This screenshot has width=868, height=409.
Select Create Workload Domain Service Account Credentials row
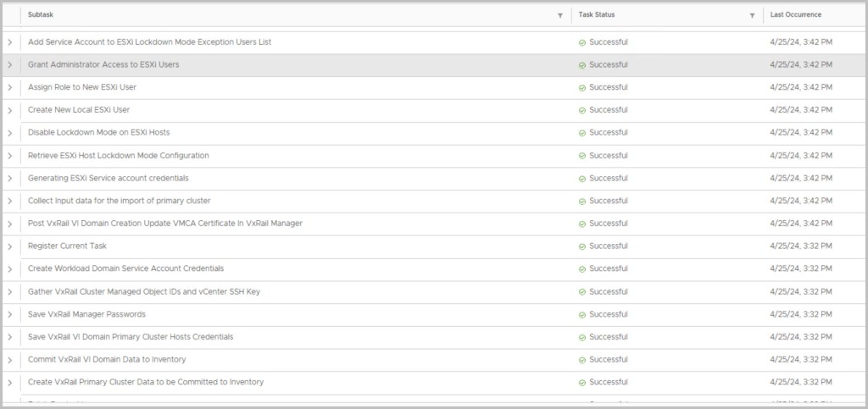(125, 268)
